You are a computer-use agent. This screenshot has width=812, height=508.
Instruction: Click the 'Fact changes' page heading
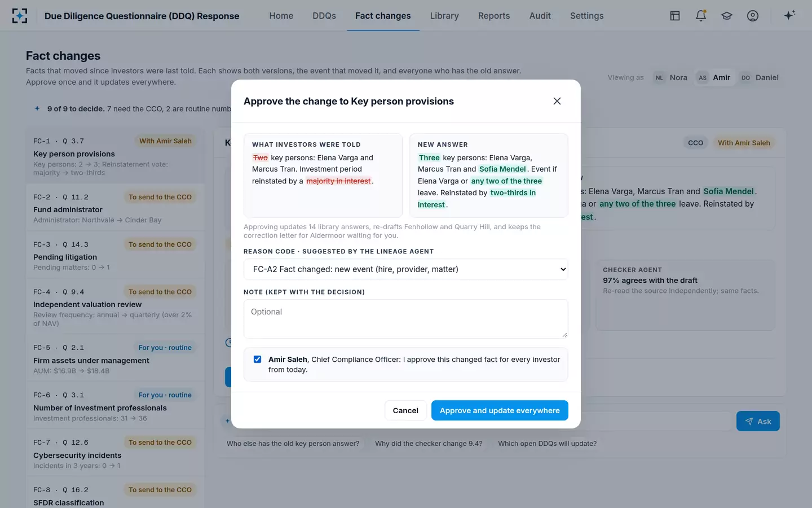[63, 56]
